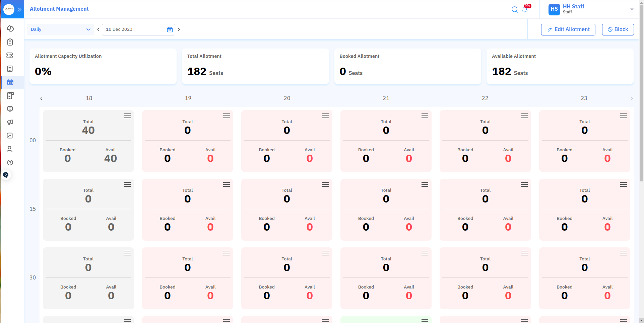Viewport: 644px width, 323px height.
Task: Go to next date using right arrow
Action: (x=179, y=29)
